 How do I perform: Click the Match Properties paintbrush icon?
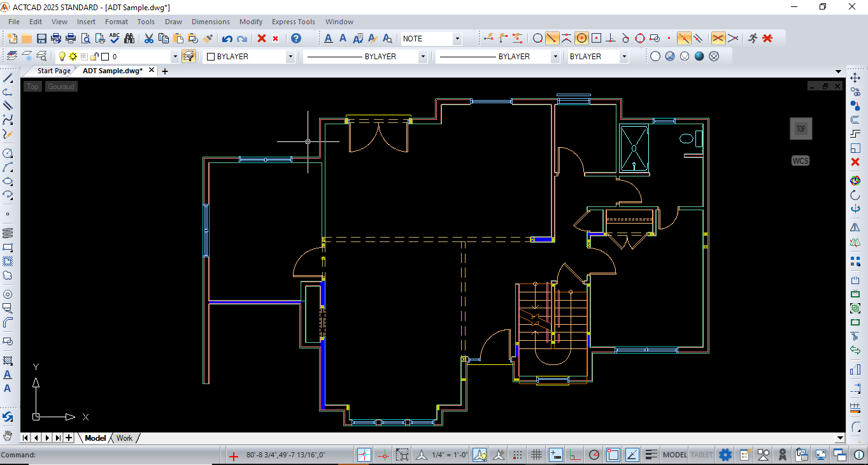(208, 38)
